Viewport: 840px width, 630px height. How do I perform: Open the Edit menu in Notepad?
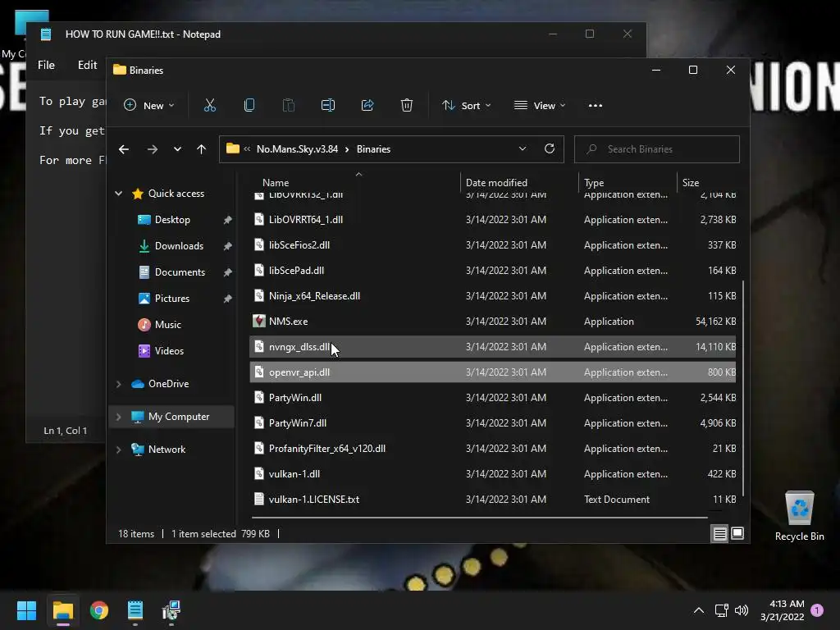tap(87, 65)
